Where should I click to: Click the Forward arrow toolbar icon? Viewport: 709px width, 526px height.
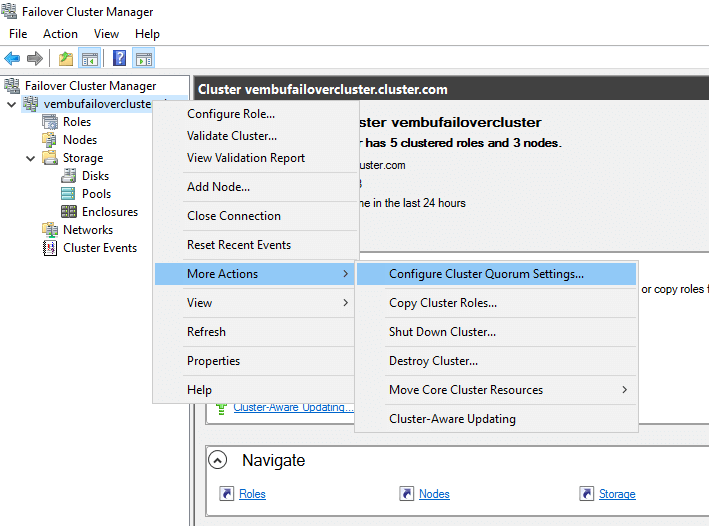[x=35, y=58]
